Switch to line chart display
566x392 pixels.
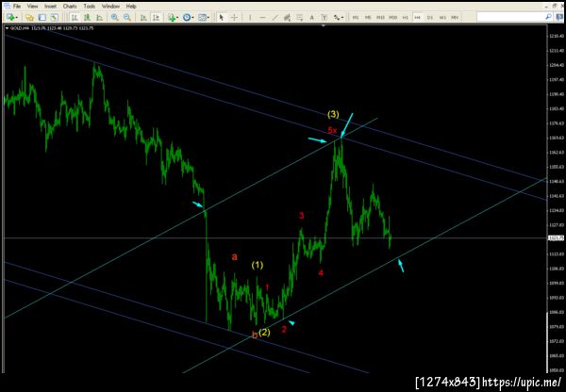point(100,17)
